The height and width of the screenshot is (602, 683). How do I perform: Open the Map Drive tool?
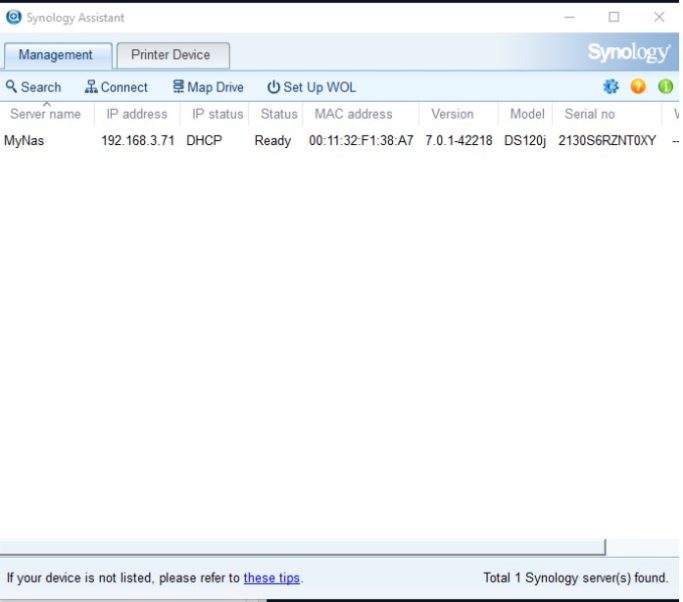tap(208, 87)
